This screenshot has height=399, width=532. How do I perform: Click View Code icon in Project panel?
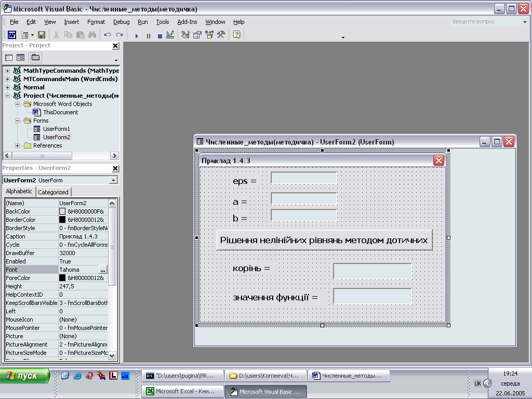point(9,58)
